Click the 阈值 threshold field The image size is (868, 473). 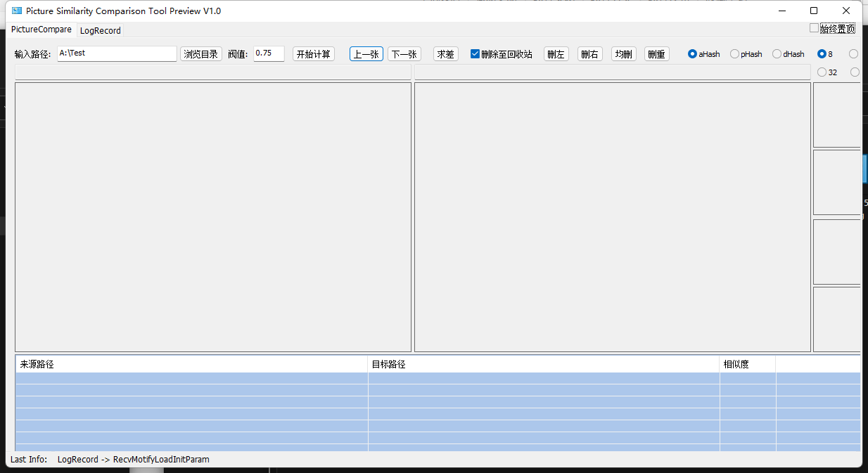click(269, 53)
